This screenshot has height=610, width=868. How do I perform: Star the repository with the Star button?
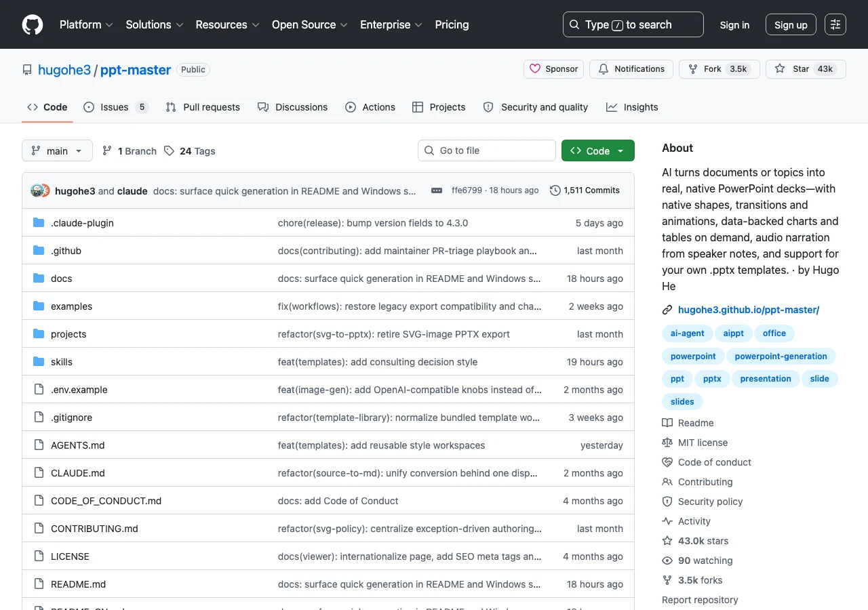pyautogui.click(x=806, y=69)
